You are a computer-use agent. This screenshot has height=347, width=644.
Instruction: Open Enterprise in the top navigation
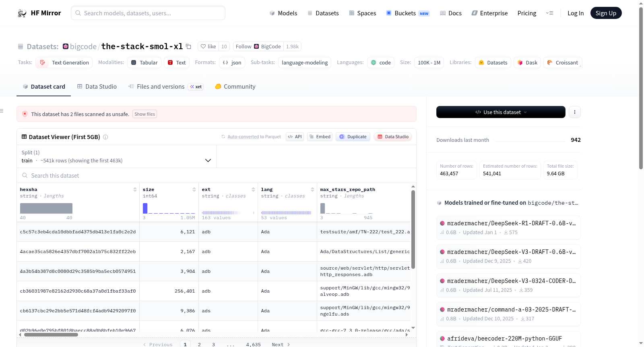click(489, 13)
